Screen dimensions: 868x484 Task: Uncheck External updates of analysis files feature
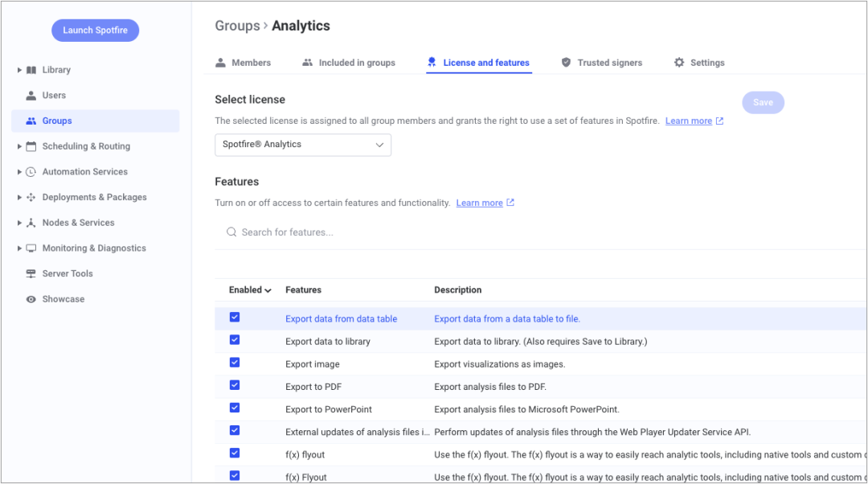click(x=235, y=431)
